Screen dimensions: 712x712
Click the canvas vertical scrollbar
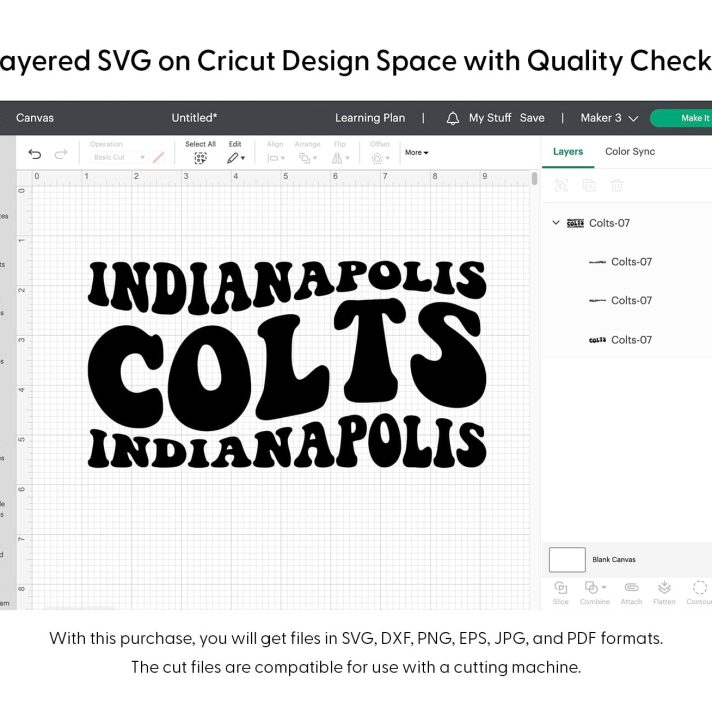[x=534, y=178]
